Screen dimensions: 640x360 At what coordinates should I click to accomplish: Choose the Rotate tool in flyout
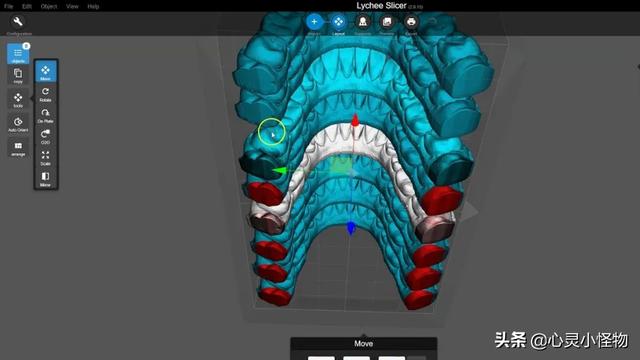click(x=45, y=94)
